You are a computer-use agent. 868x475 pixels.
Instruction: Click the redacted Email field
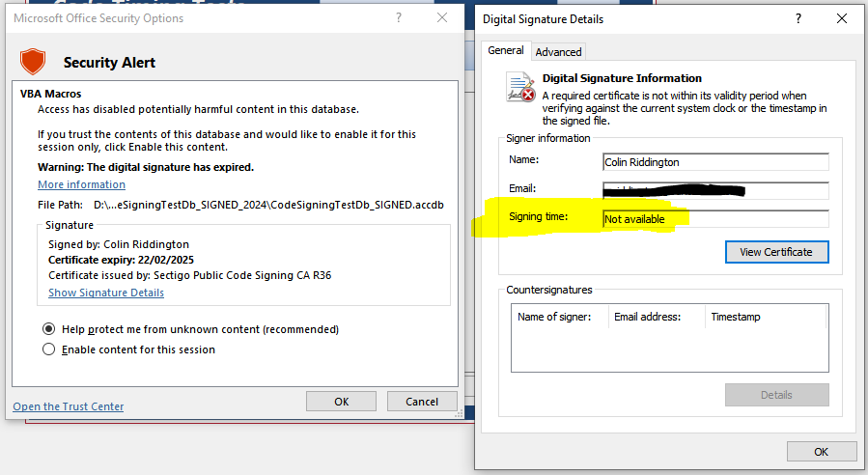715,190
